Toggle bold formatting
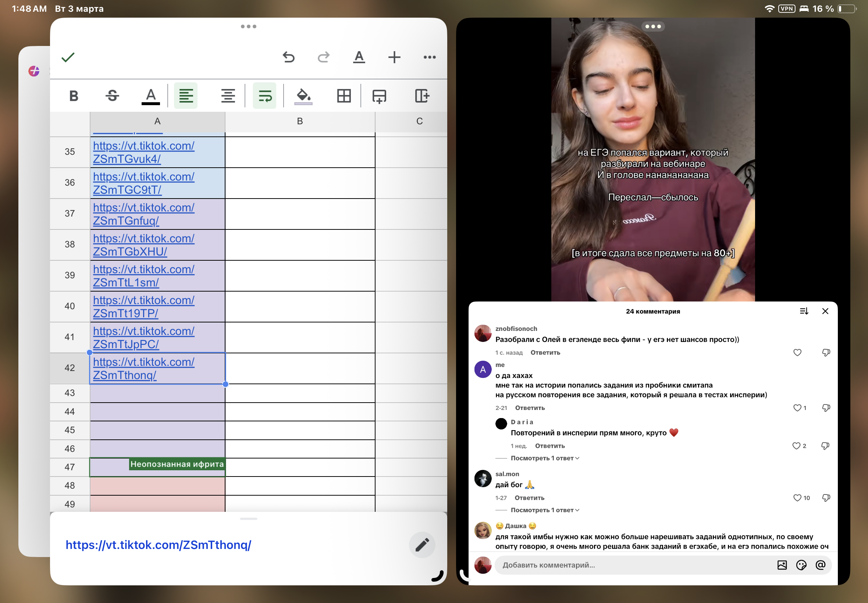 pyautogui.click(x=74, y=96)
